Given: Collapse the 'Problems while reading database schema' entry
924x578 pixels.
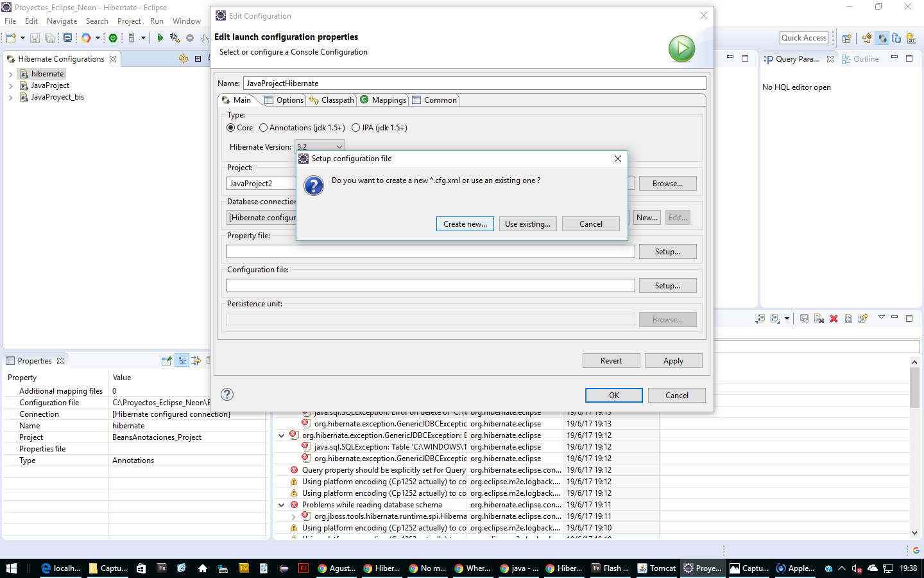Looking at the screenshot, I should click(282, 505).
